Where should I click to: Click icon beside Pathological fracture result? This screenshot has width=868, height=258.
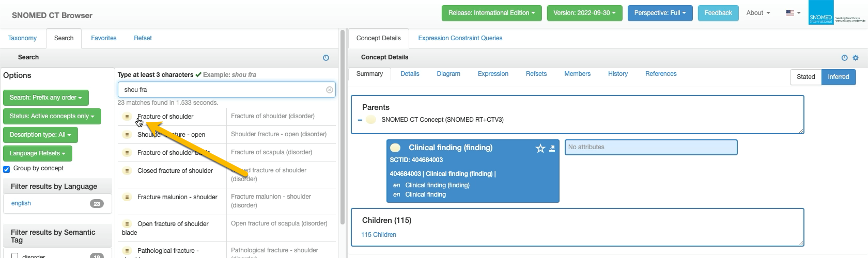[x=127, y=251]
